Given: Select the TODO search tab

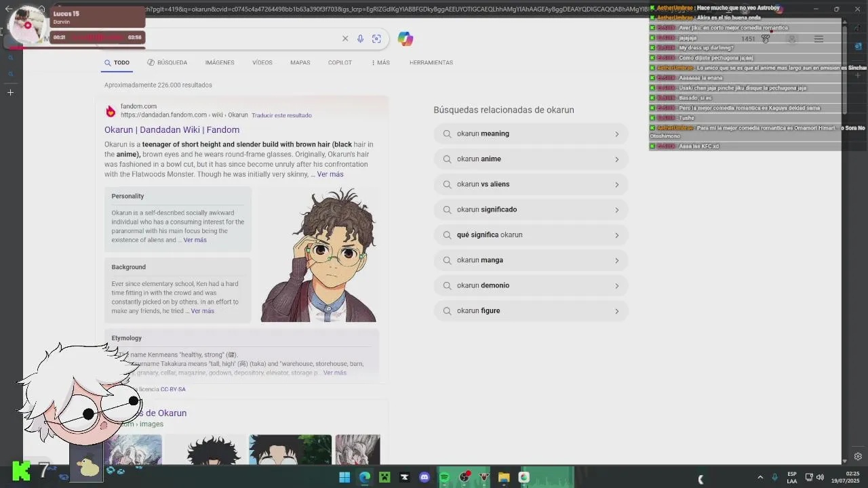Looking at the screenshot, I should pyautogui.click(x=117, y=62).
